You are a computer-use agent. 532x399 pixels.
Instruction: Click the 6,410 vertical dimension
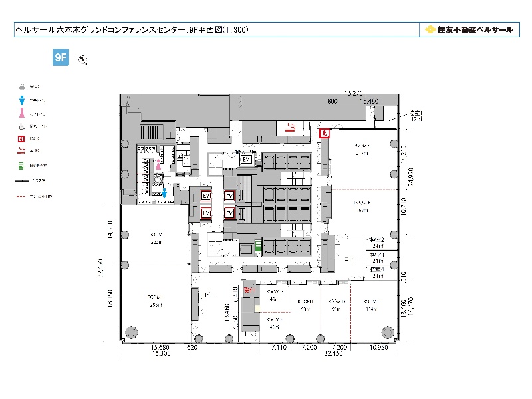click(x=236, y=294)
